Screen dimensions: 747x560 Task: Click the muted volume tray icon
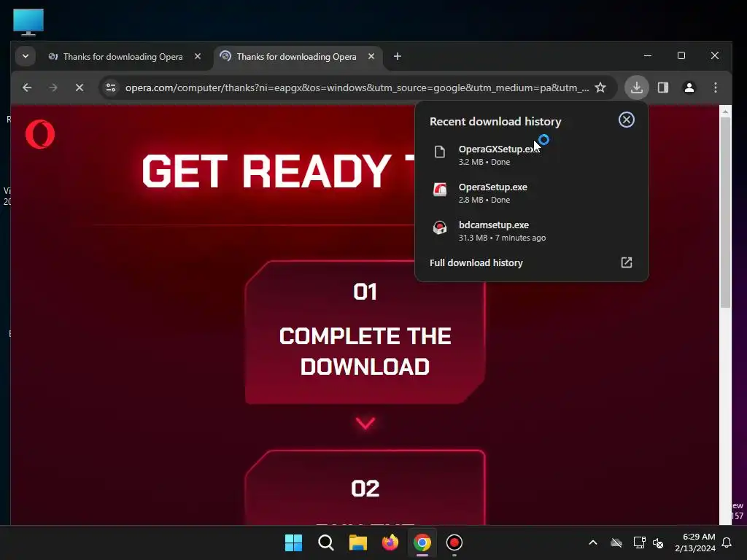click(x=659, y=542)
